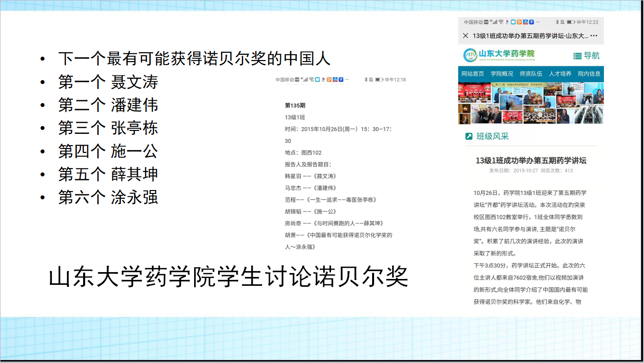Click the article title 13级1班成功举办第五期药学讲坛

click(531, 160)
